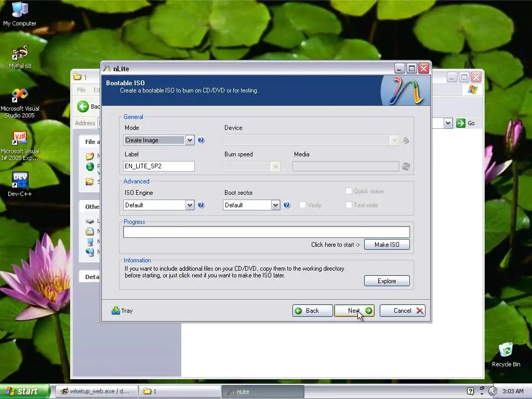The image size is (532, 399).
Task: Open MyPal 68 browser icon
Action: coord(20,57)
